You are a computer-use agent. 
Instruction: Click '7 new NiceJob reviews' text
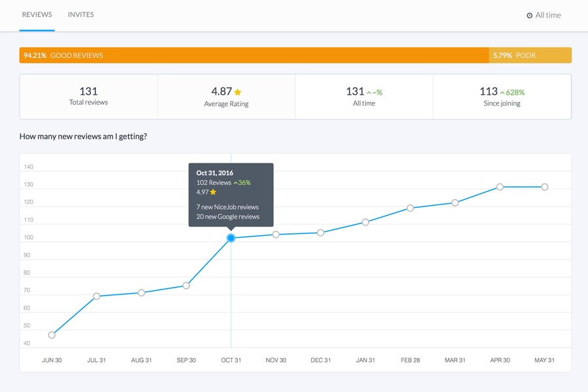[227, 207]
